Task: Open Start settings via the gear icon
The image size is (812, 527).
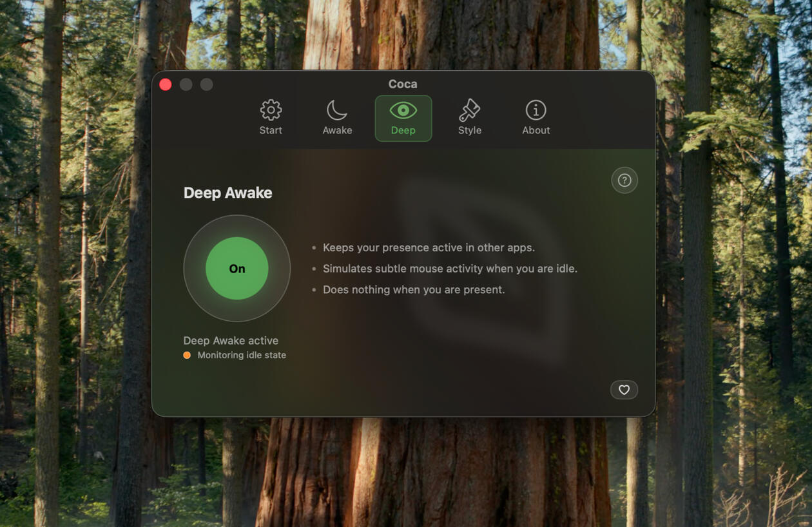Action: [x=270, y=111]
